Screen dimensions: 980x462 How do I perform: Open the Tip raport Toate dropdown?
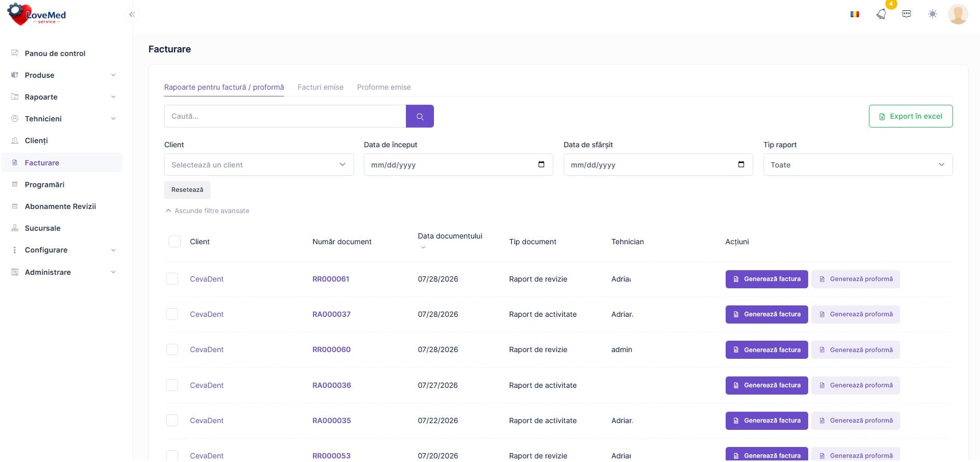[858, 165]
